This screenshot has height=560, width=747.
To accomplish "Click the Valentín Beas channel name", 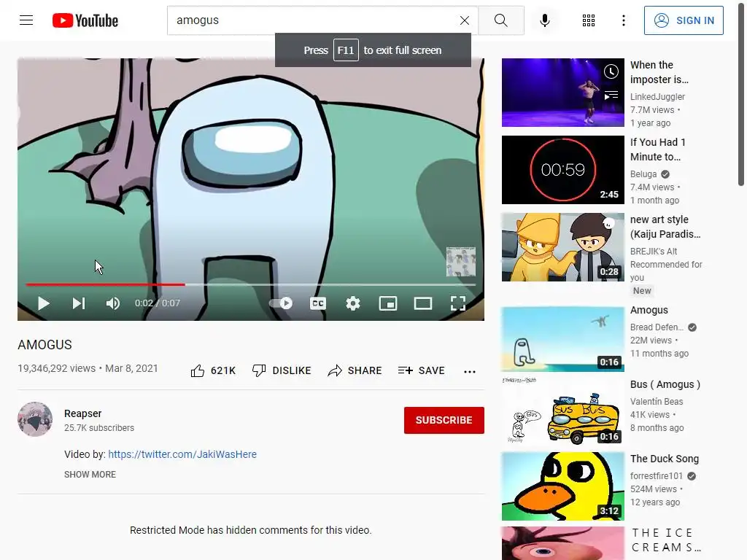I will [x=657, y=402].
